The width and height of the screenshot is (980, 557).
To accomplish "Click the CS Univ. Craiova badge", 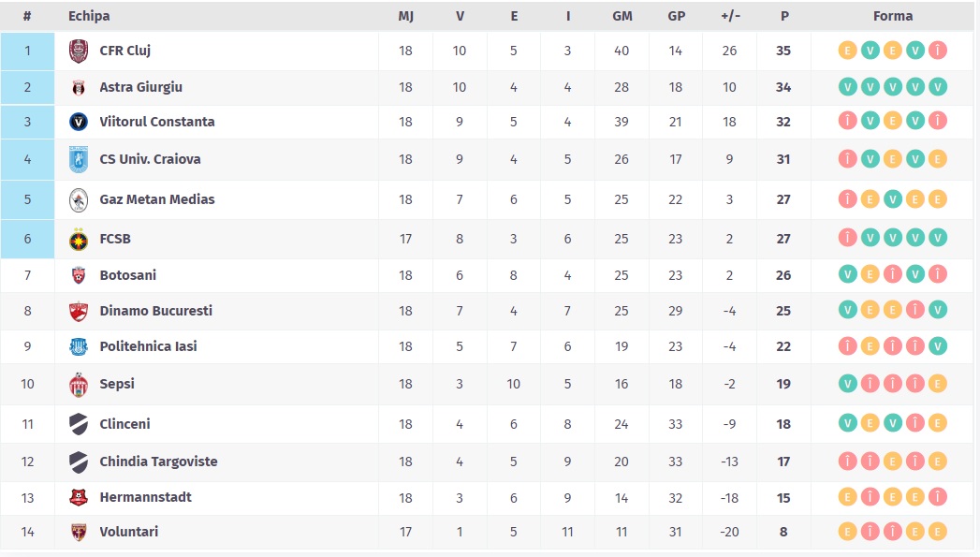I will click(x=79, y=159).
